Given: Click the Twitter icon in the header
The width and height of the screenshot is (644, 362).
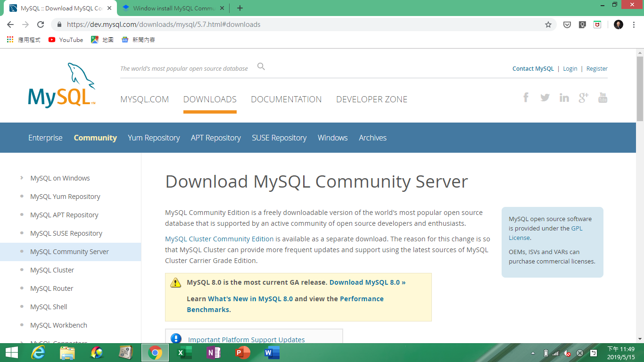Looking at the screenshot, I should tap(545, 97).
